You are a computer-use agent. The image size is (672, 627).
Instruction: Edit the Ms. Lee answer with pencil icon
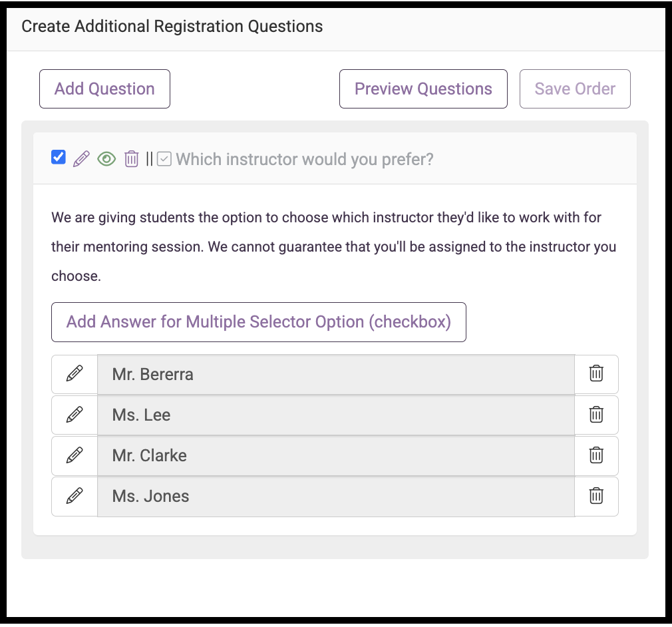point(75,415)
